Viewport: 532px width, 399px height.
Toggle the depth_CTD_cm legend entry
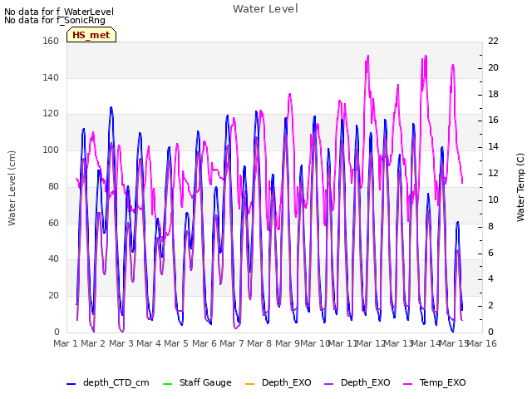pos(108,383)
